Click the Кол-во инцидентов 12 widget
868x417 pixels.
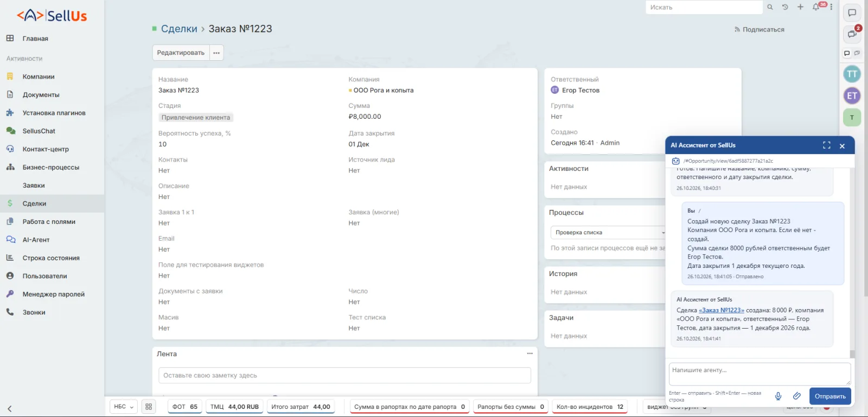[x=590, y=407]
